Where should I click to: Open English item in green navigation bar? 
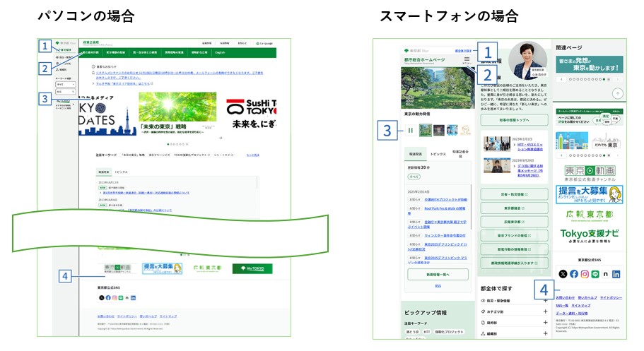[220, 52]
